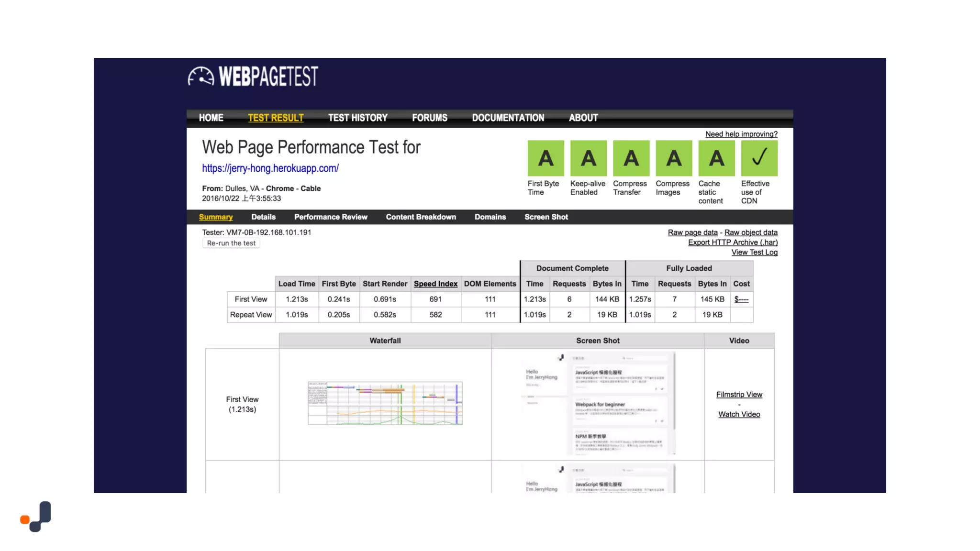Click the Compress Images grade badge

click(x=673, y=158)
